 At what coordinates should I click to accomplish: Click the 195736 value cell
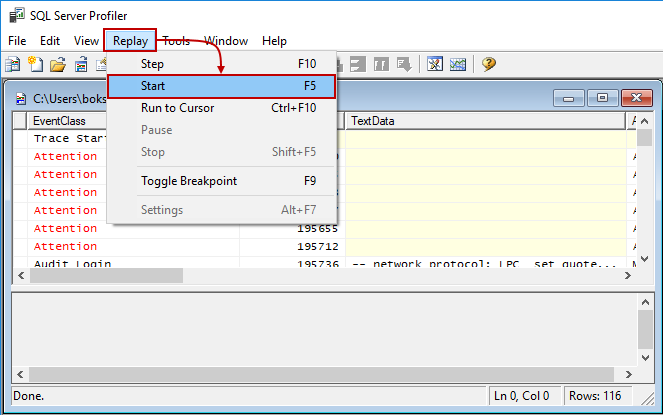coord(293,262)
